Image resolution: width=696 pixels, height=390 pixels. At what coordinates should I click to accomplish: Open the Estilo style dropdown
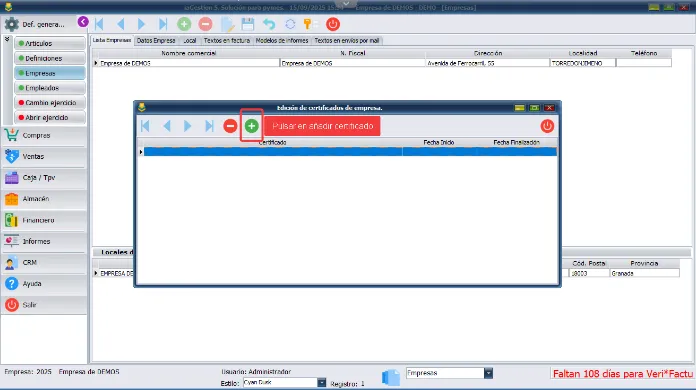point(321,382)
